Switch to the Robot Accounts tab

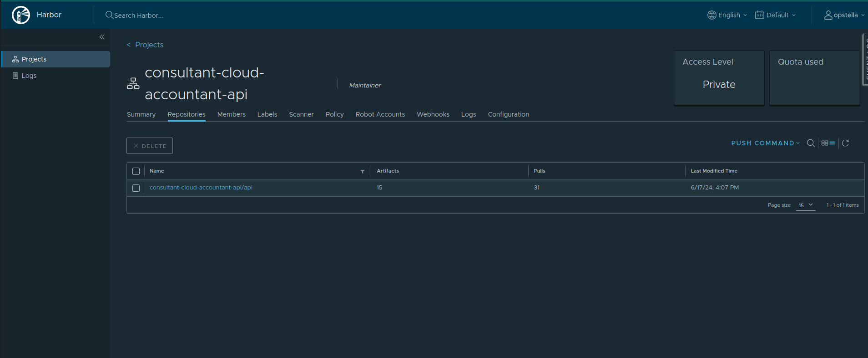click(x=380, y=114)
